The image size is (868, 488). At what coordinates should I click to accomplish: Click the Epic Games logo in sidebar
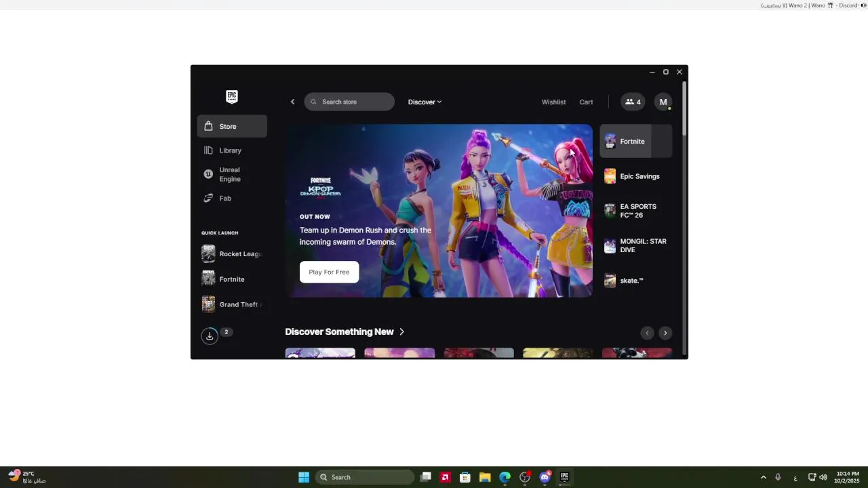232,96
